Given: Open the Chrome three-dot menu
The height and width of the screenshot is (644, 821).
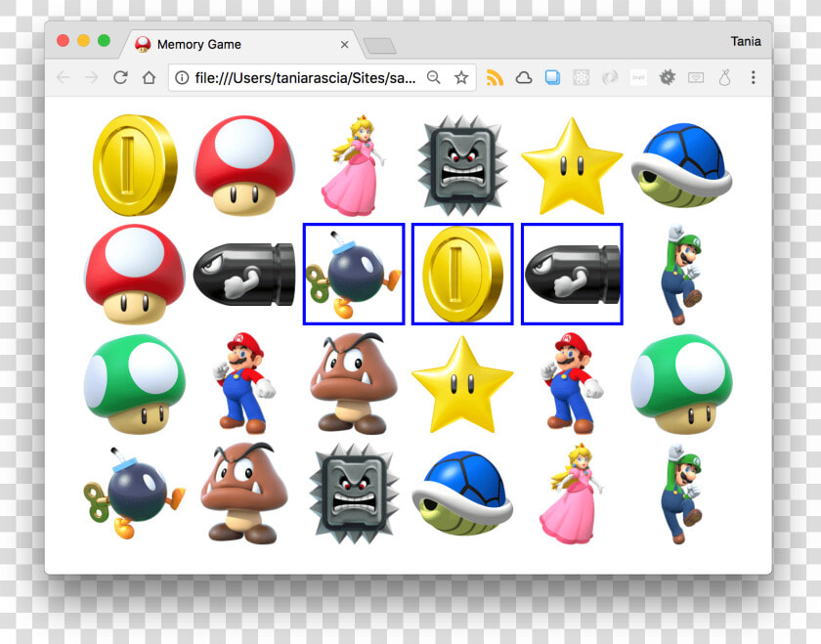Looking at the screenshot, I should (x=754, y=77).
